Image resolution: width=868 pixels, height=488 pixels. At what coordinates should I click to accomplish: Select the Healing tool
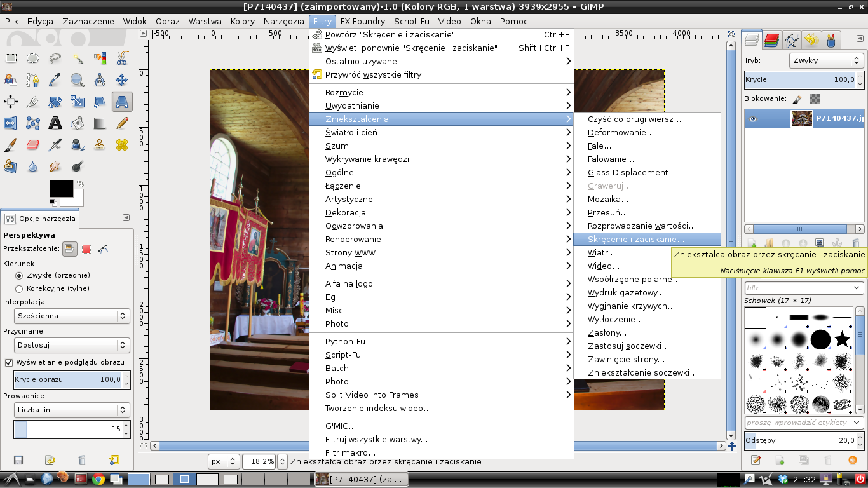122,145
